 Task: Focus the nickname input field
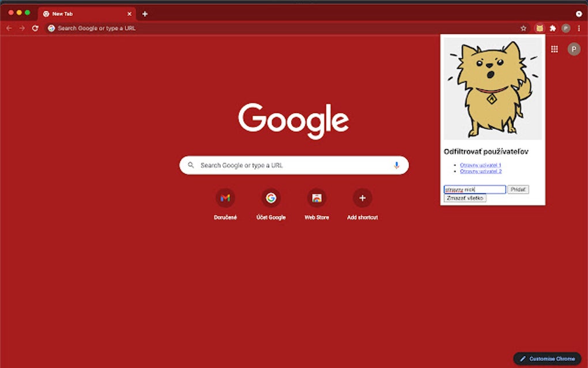click(x=474, y=189)
